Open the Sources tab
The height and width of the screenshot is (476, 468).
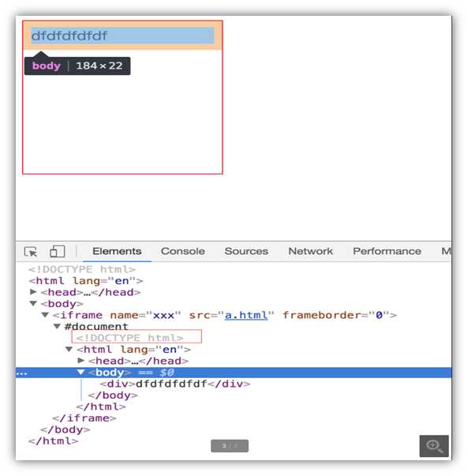pyautogui.click(x=246, y=251)
